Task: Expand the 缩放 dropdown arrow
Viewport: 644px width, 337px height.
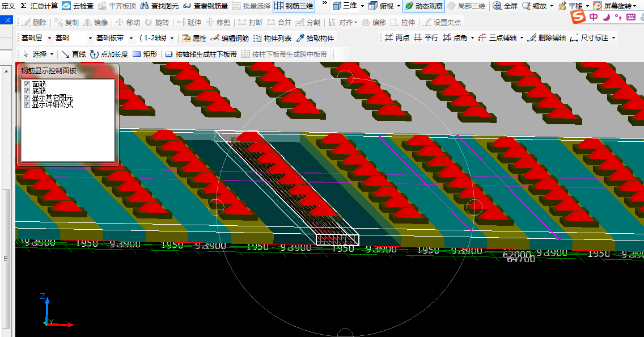Action: [x=552, y=6]
